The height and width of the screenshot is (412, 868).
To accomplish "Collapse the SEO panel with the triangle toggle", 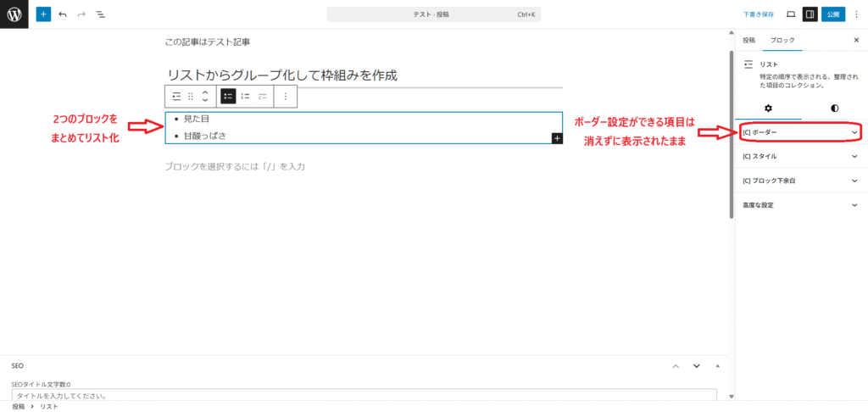I will pyautogui.click(x=718, y=366).
